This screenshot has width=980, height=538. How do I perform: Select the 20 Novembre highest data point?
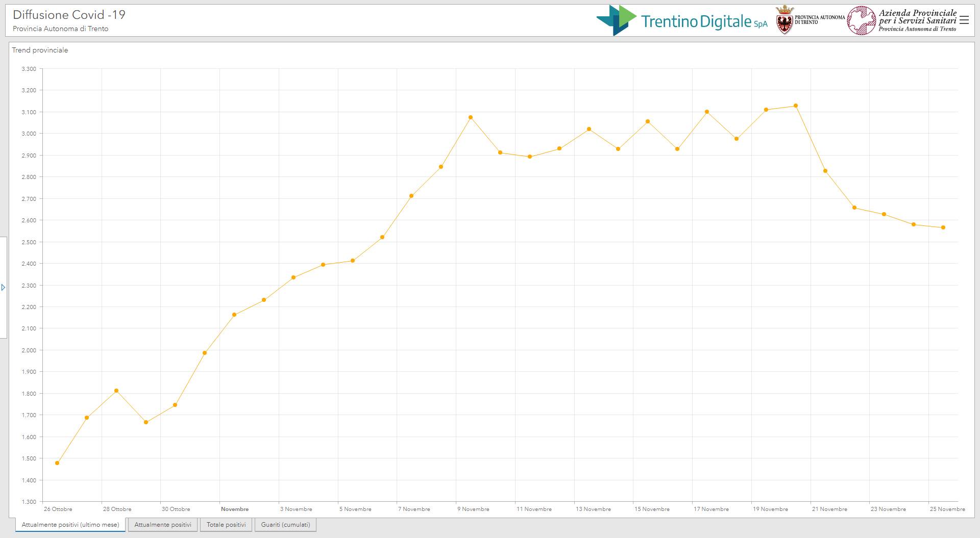[x=796, y=106]
